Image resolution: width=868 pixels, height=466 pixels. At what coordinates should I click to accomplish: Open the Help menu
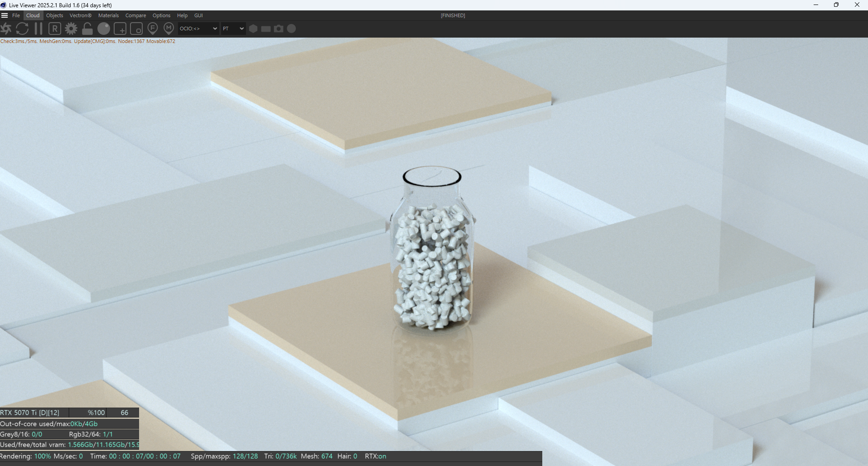pos(183,15)
